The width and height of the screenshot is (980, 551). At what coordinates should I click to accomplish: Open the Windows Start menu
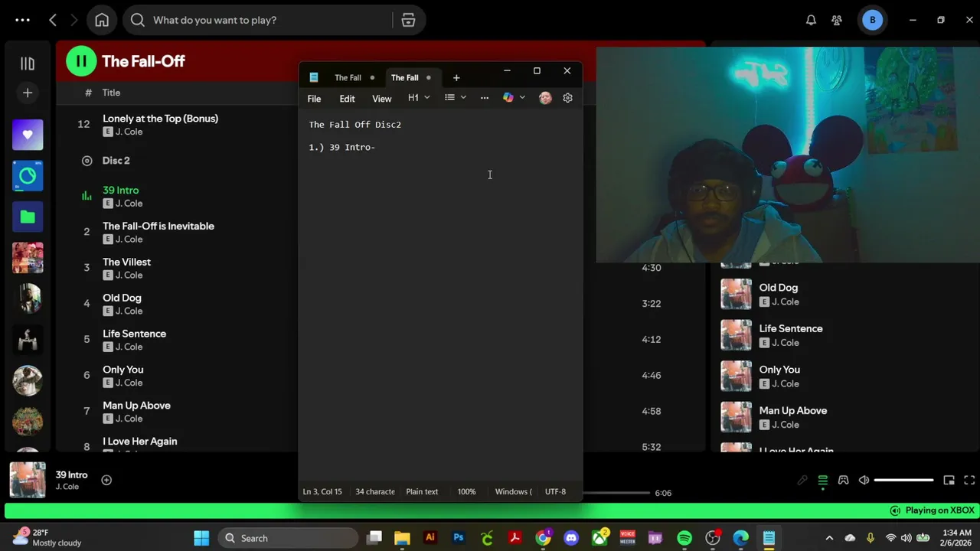coord(201,538)
